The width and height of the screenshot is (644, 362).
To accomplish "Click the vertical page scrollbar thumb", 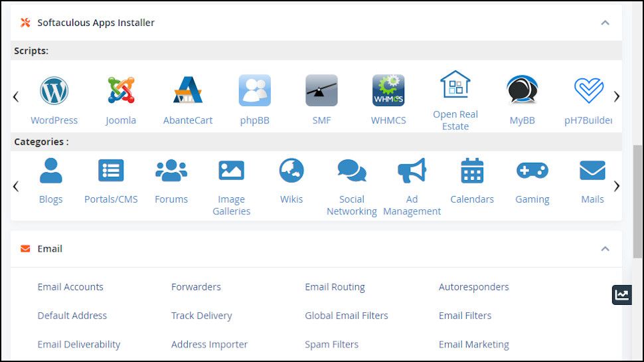I will pyautogui.click(x=637, y=201).
